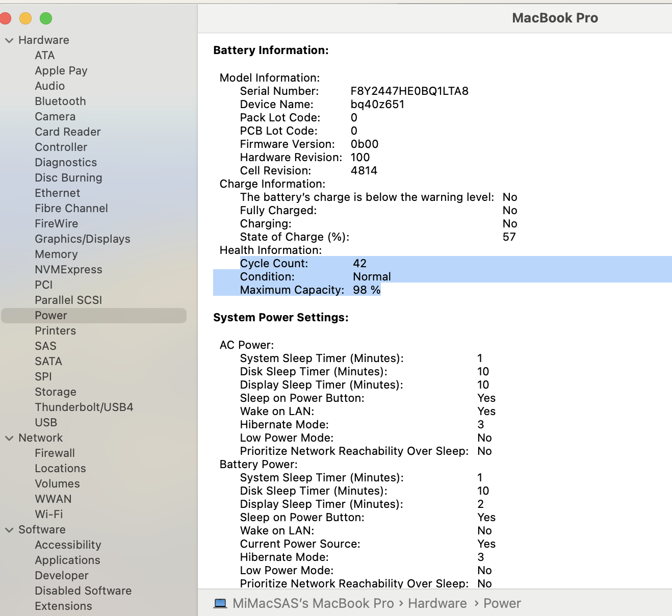672x616 pixels.
Task: Click the State of Charge value 57
Action: [x=509, y=237]
